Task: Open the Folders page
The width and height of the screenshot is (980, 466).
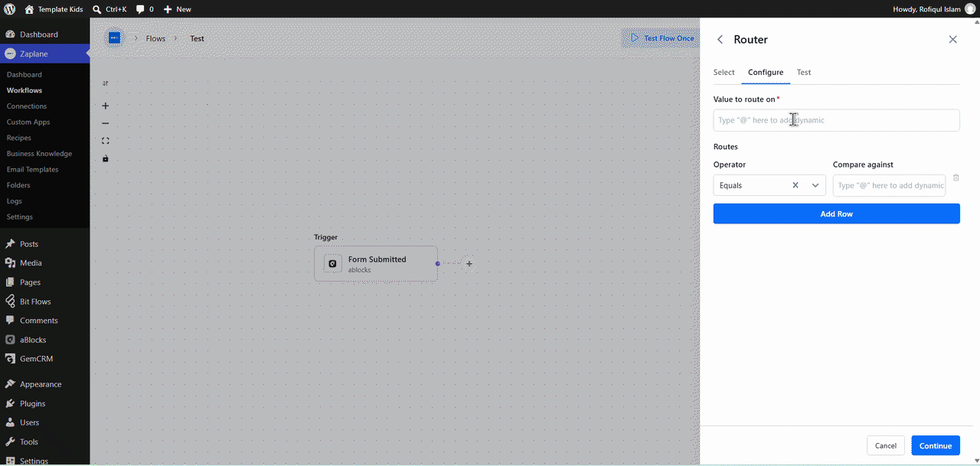Action: (x=18, y=185)
